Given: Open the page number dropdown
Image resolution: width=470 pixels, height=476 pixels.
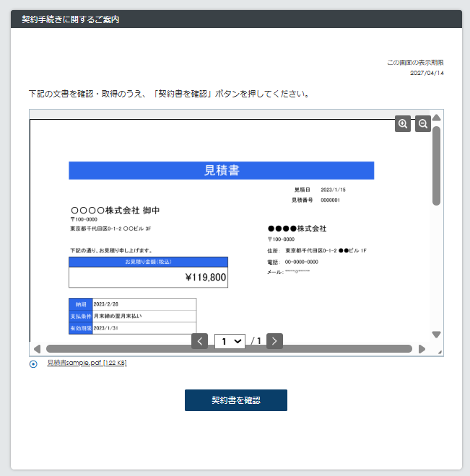Looking at the screenshot, I should click(230, 342).
